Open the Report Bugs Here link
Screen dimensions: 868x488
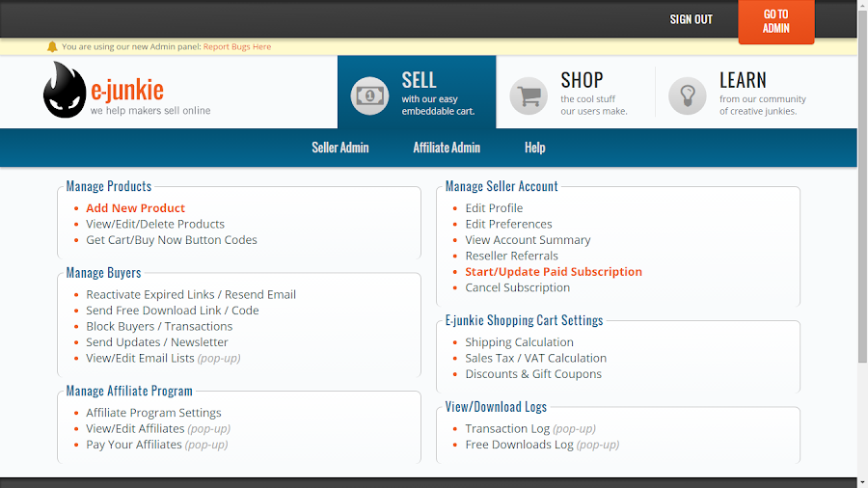(236, 46)
